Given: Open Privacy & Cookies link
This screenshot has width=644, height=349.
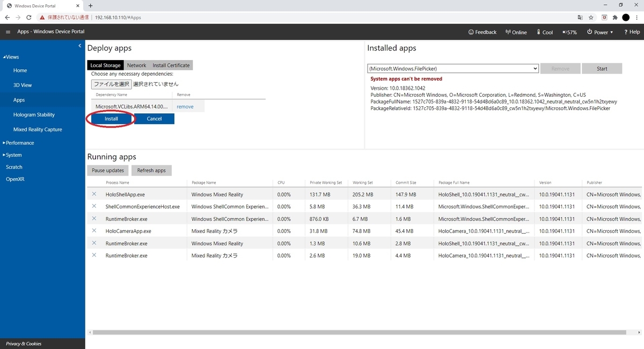Looking at the screenshot, I should [x=24, y=344].
